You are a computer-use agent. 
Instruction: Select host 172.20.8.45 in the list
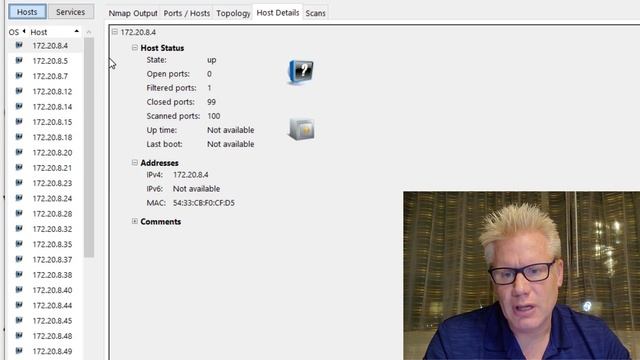[52, 320]
